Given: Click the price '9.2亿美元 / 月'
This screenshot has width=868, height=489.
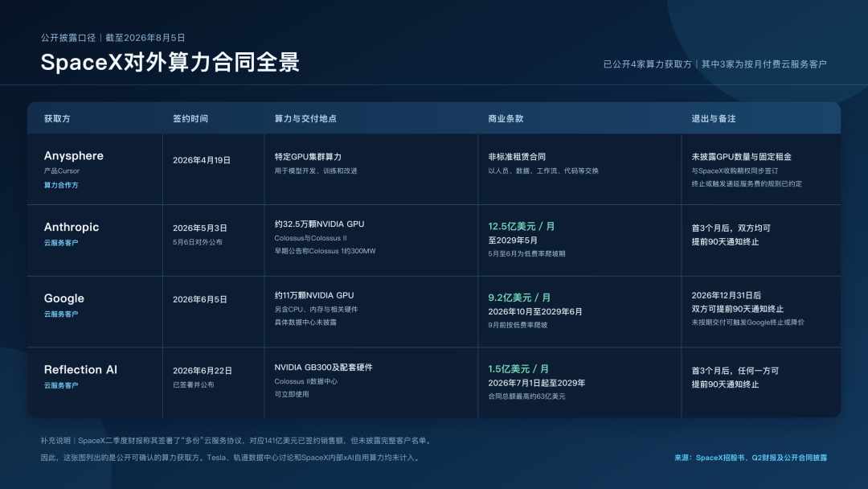Looking at the screenshot, I should click(x=519, y=298).
